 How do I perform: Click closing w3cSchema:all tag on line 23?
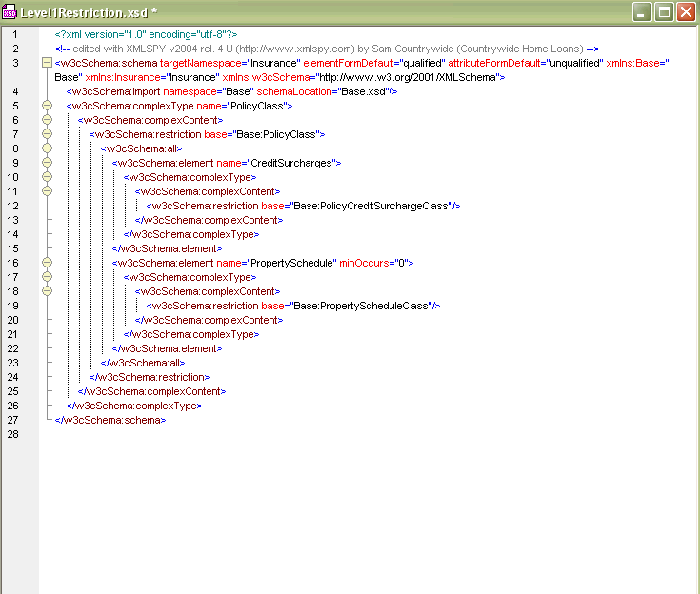coord(143,363)
